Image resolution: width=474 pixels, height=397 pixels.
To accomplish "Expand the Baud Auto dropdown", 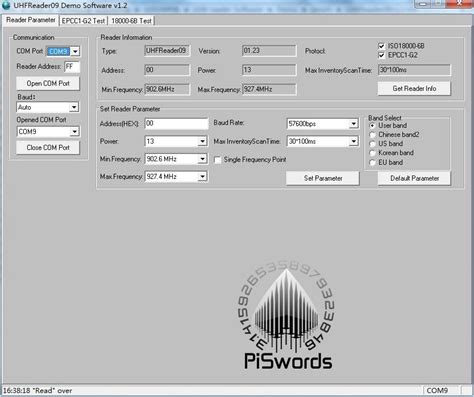I will 74,107.
